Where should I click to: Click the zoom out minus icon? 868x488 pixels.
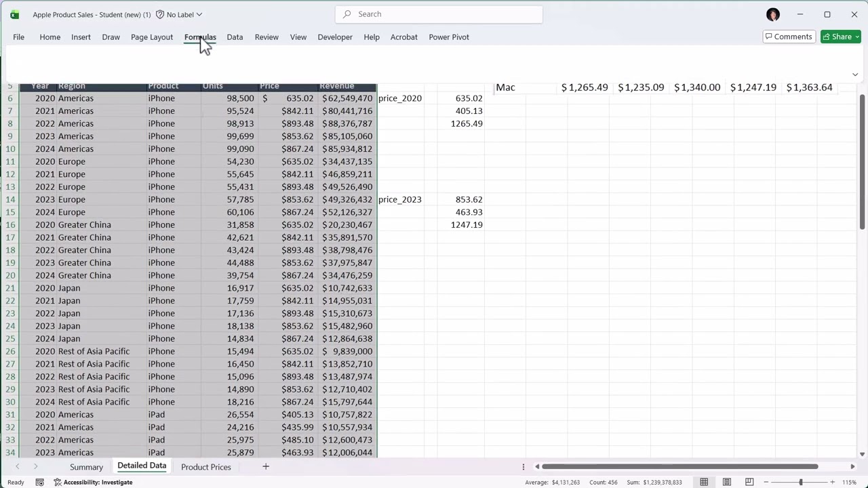[766, 482]
